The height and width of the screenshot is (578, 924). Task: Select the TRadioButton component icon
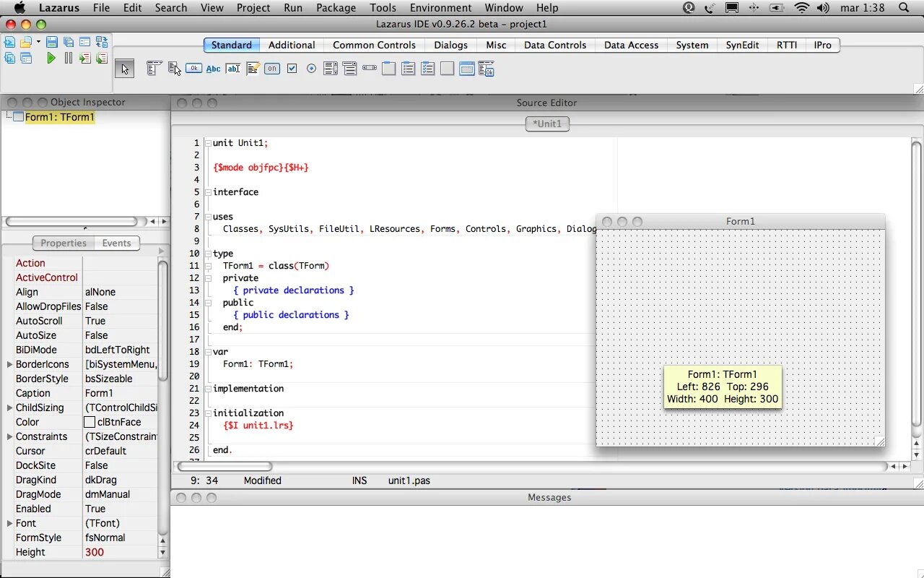pyautogui.click(x=311, y=69)
